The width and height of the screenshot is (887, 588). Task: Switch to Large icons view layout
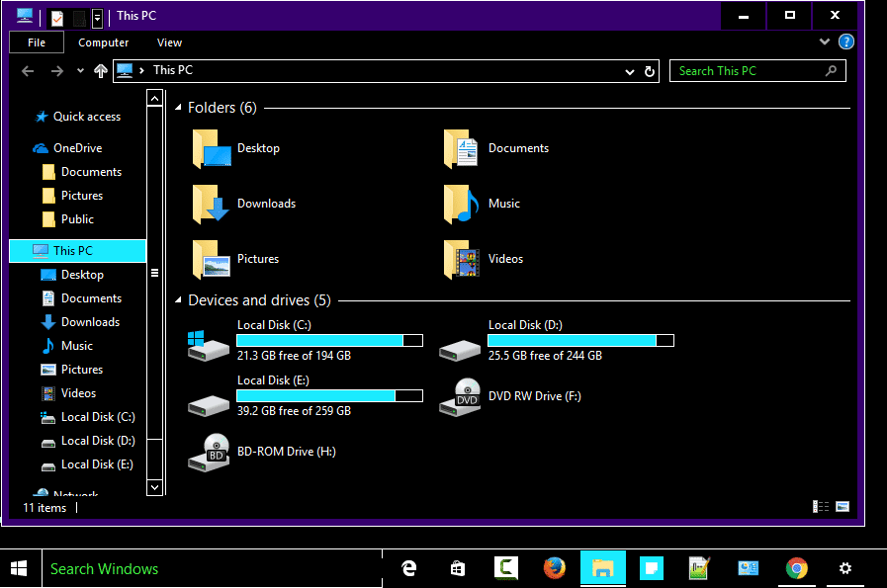coord(843,507)
